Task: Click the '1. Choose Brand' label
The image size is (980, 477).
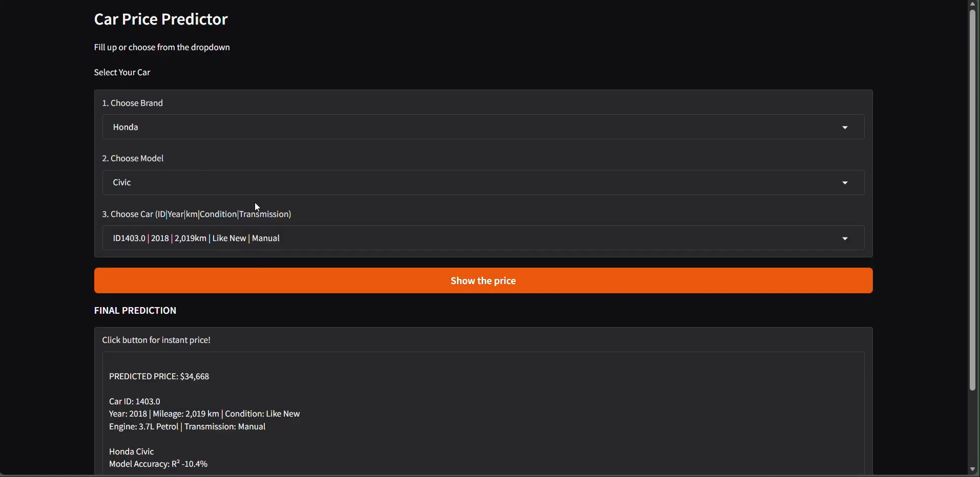Action: point(132,103)
